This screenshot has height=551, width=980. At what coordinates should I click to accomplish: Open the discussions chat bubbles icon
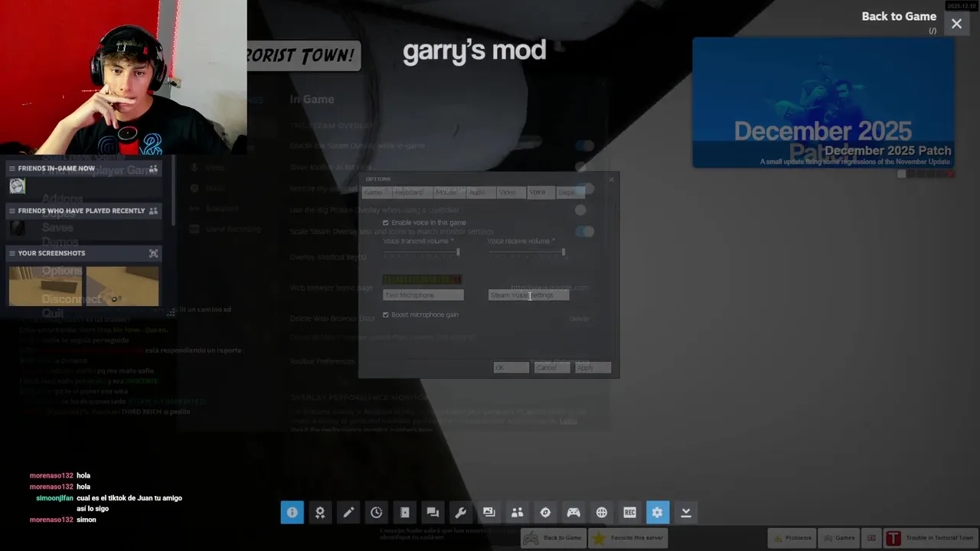click(x=433, y=513)
